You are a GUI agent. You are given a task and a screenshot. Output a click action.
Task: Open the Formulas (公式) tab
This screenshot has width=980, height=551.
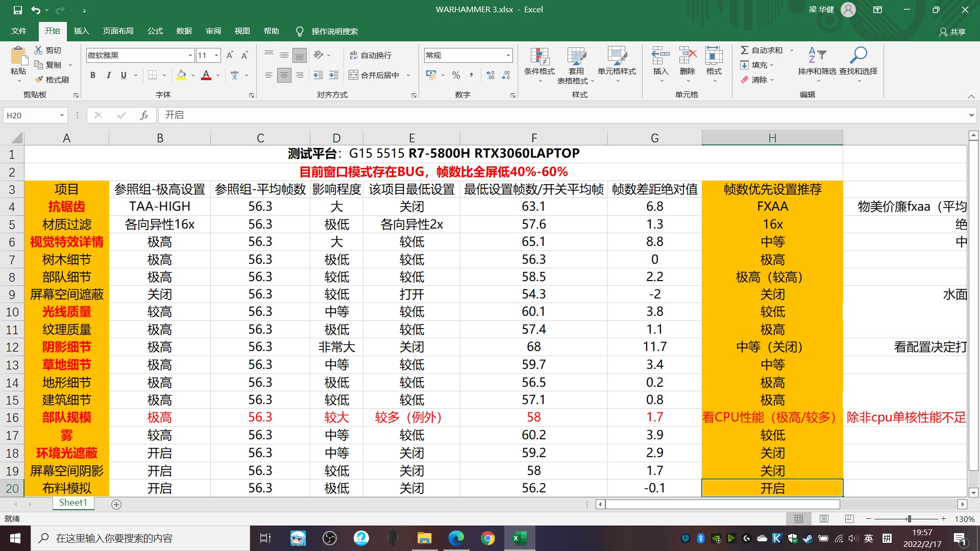click(x=155, y=31)
